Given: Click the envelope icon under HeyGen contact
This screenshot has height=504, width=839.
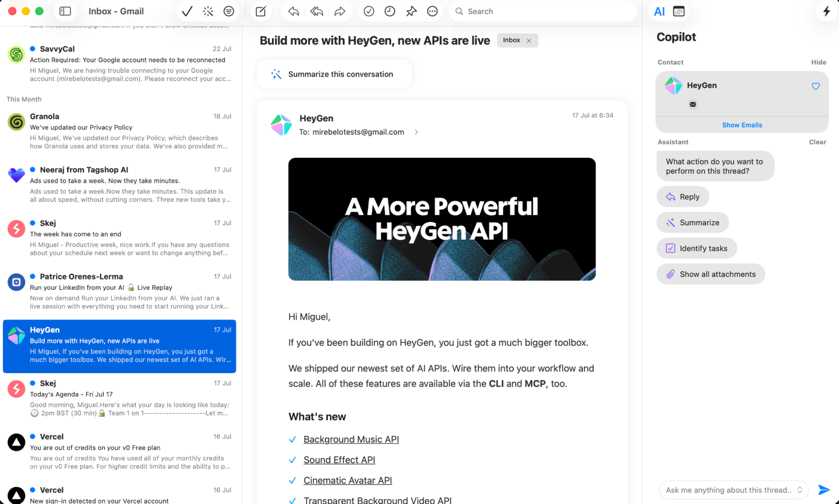Looking at the screenshot, I should coord(693,104).
